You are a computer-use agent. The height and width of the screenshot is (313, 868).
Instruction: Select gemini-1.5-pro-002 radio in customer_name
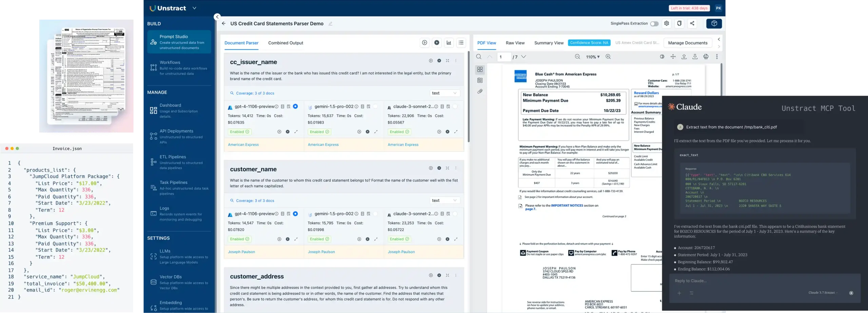375,214
